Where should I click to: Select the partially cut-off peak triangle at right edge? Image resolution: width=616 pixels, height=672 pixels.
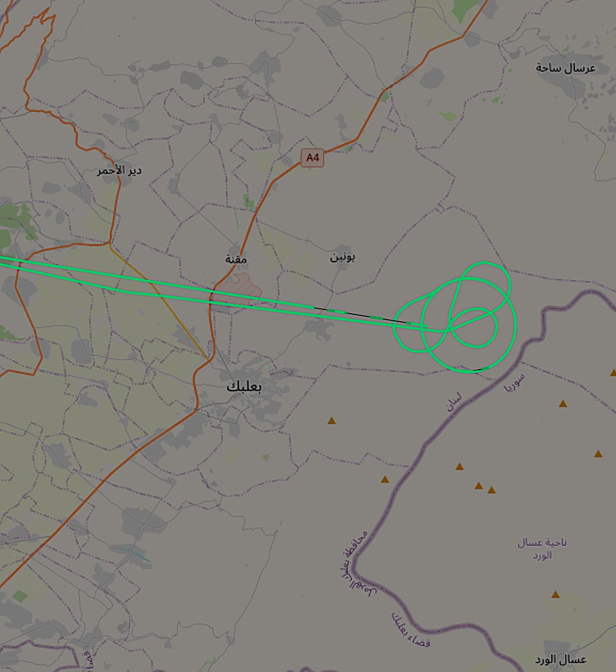pyautogui.click(x=613, y=372)
